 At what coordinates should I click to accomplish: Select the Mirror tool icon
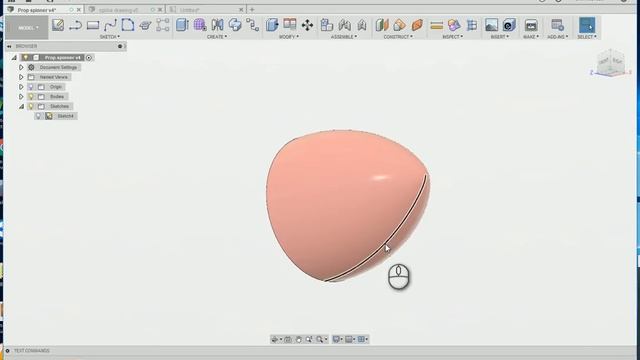coord(217,25)
